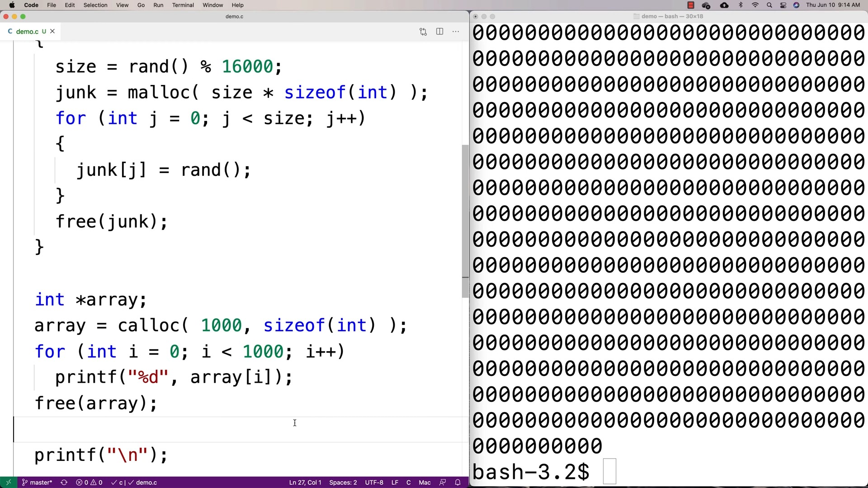Change file encoding UTF-8
The height and width of the screenshot is (488, 868).
[374, 482]
